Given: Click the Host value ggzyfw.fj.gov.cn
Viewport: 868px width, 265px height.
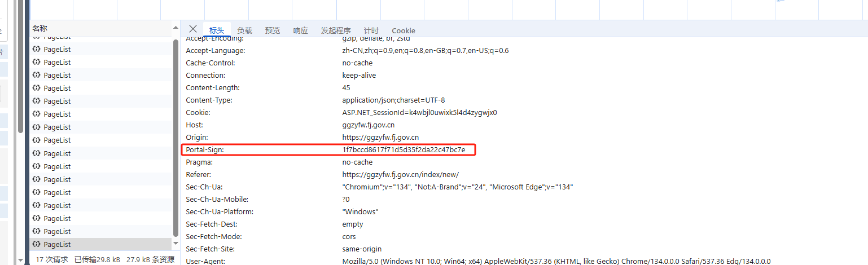Looking at the screenshot, I should click(x=369, y=125).
